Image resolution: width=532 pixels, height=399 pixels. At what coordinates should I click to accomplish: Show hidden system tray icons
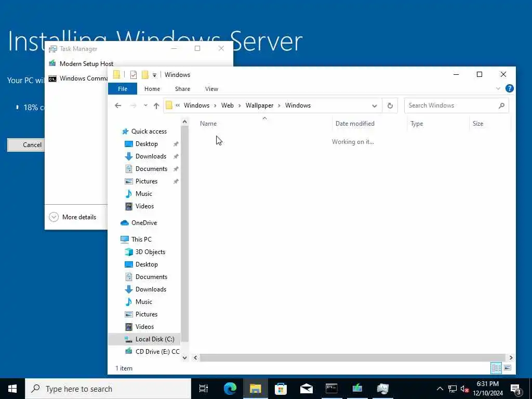click(440, 389)
